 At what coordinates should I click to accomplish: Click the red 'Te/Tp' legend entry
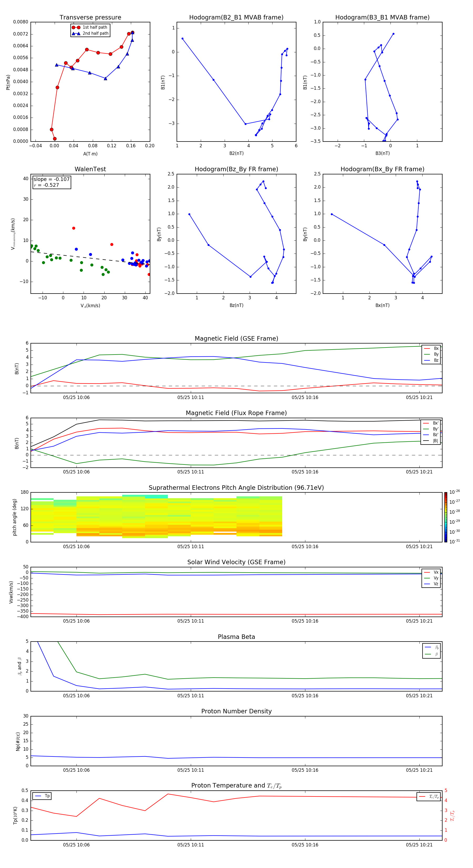click(429, 796)
